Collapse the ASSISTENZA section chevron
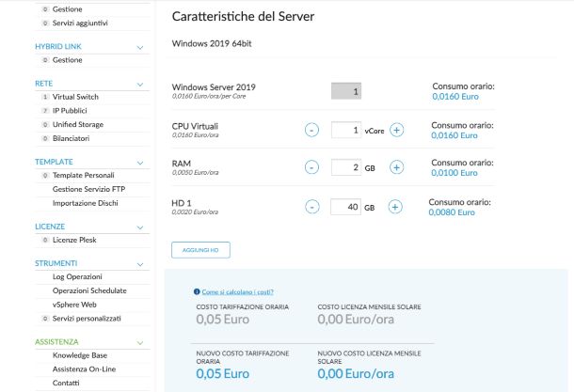Screen dimensions: 574x392 (x=140, y=342)
